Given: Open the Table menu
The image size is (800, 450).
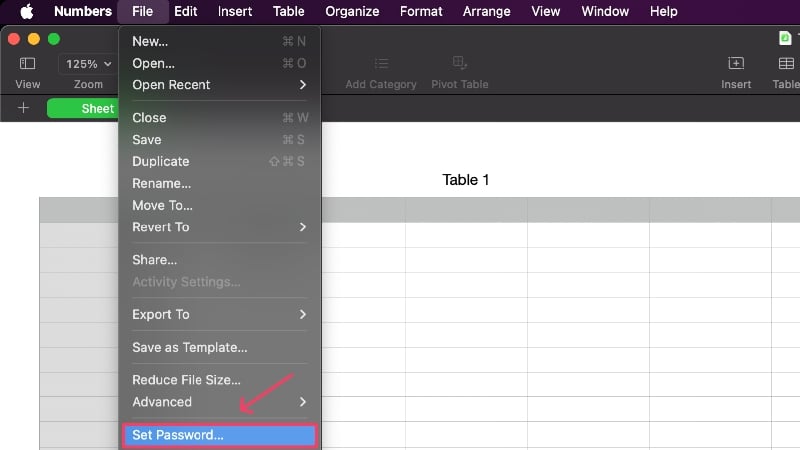Looking at the screenshot, I should click(x=288, y=11).
